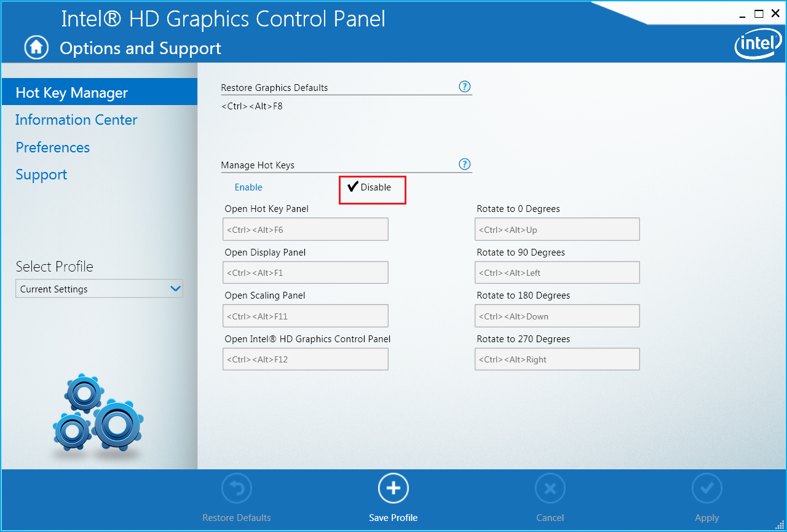Go to Preferences in the sidebar

tap(52, 147)
